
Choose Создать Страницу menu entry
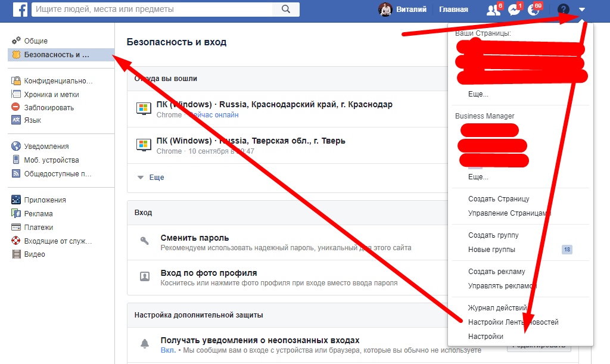click(499, 199)
